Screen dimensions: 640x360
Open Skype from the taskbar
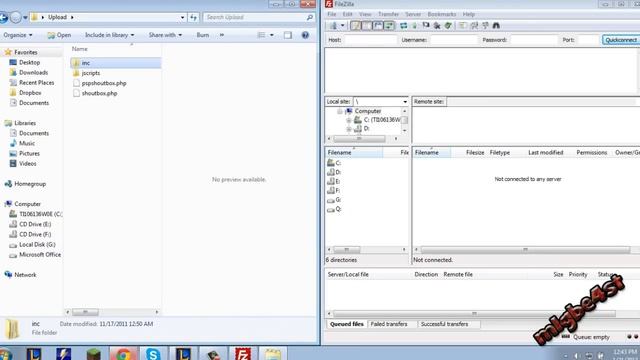tap(153, 354)
